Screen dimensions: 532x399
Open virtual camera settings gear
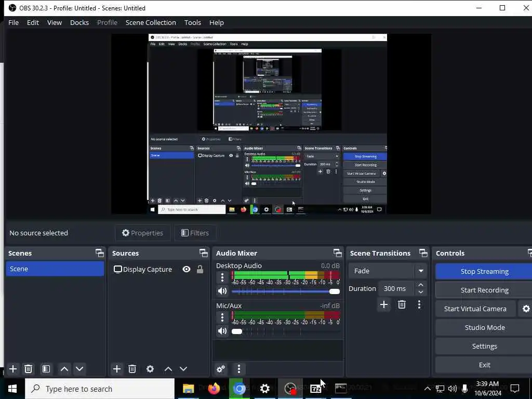(526, 309)
